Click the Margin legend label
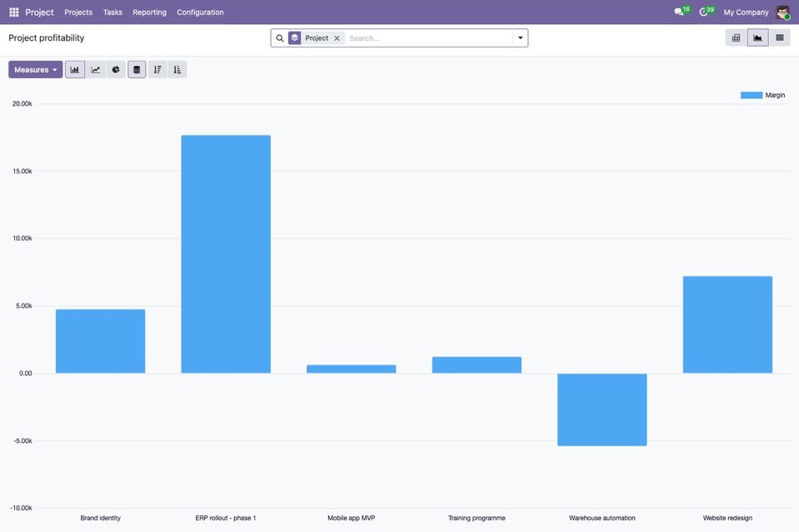This screenshot has width=799, height=532. click(775, 95)
